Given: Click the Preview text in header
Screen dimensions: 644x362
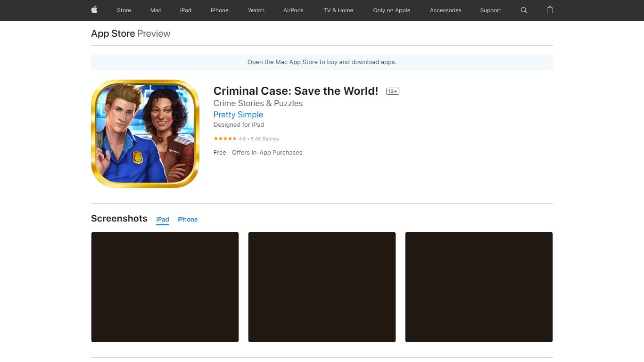Looking at the screenshot, I should [x=154, y=33].
